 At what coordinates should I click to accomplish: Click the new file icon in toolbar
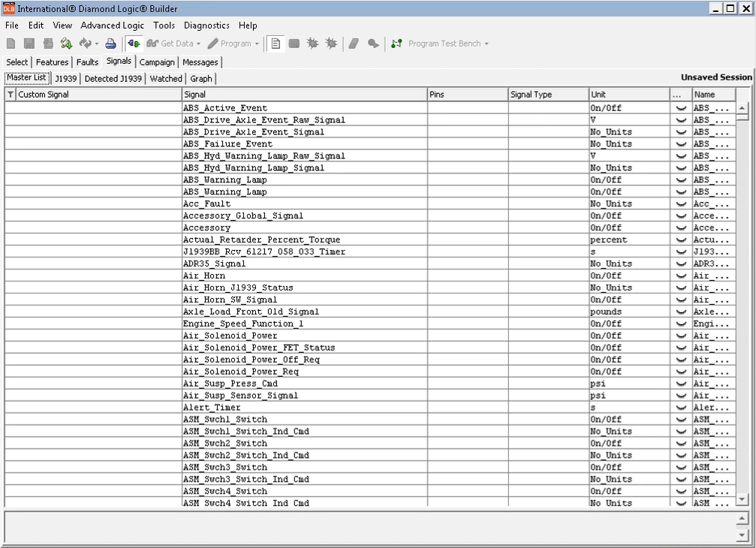coord(11,44)
